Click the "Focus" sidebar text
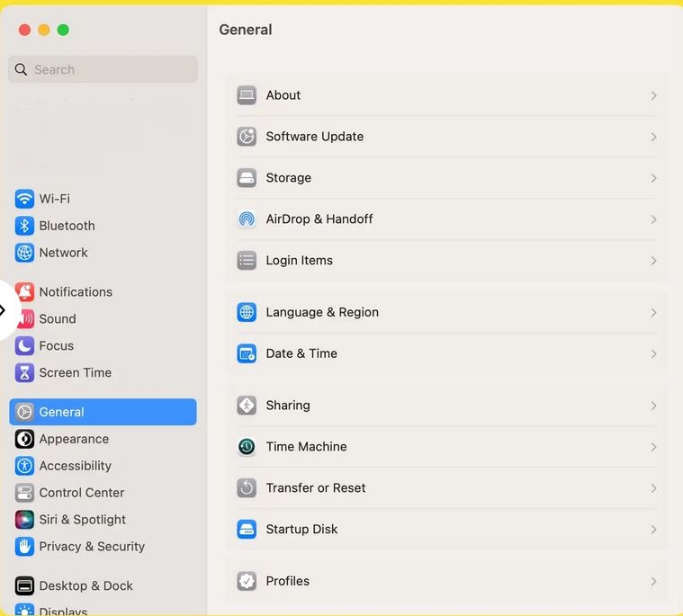 point(57,346)
